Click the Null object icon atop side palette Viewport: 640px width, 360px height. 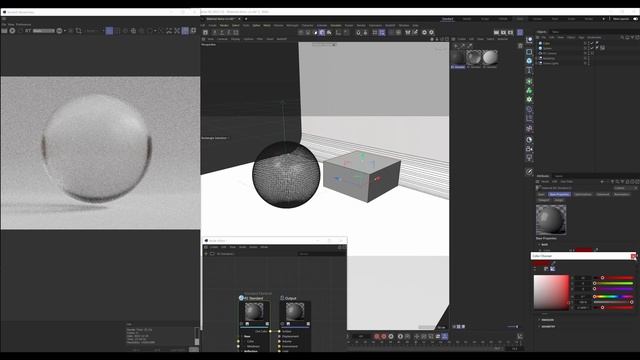529,40
